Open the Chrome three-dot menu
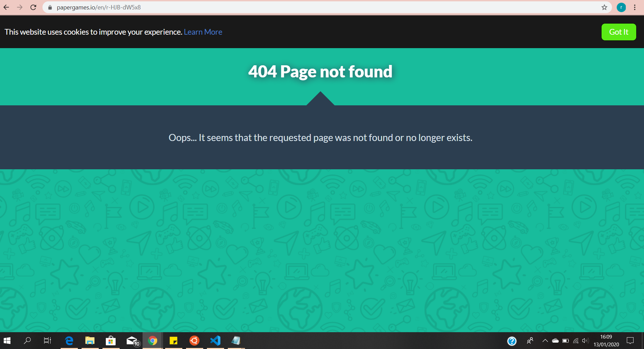The height and width of the screenshot is (349, 644). [635, 7]
